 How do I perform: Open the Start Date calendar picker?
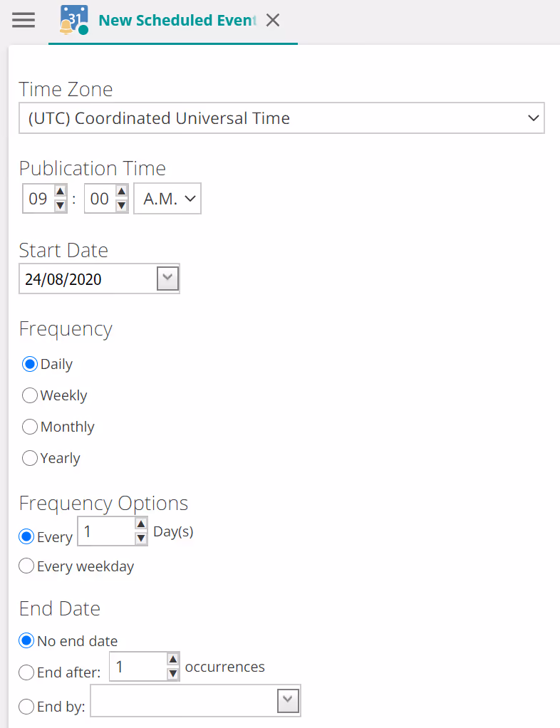pyautogui.click(x=167, y=279)
